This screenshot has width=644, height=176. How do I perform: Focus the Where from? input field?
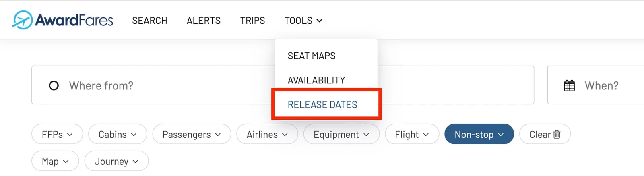(153, 85)
